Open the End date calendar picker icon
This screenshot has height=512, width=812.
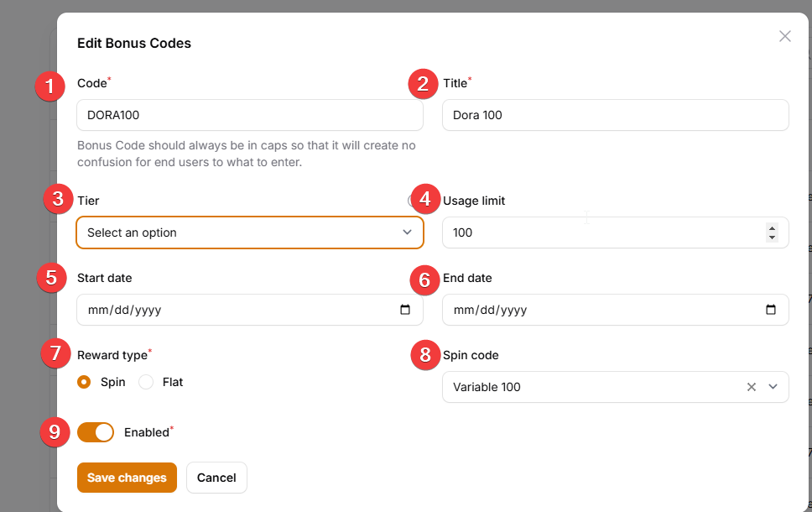771,310
